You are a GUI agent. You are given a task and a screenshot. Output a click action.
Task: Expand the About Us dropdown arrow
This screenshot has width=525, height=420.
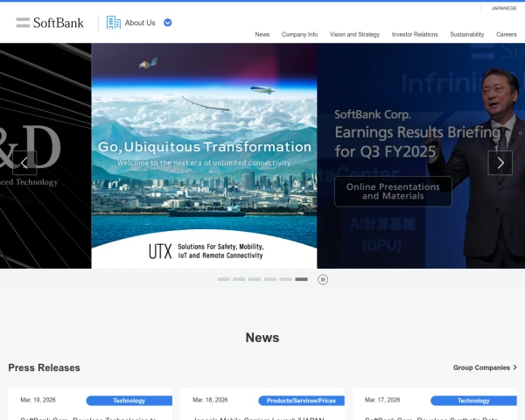(168, 23)
